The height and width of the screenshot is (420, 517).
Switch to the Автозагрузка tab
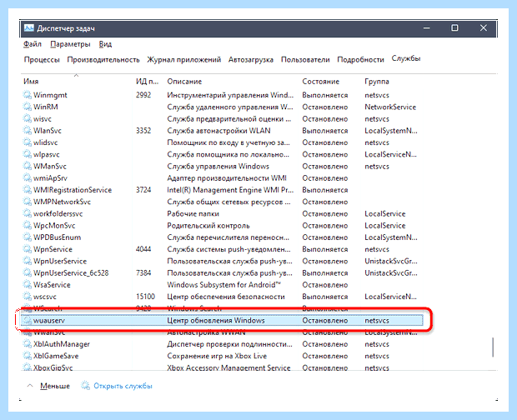251,60
